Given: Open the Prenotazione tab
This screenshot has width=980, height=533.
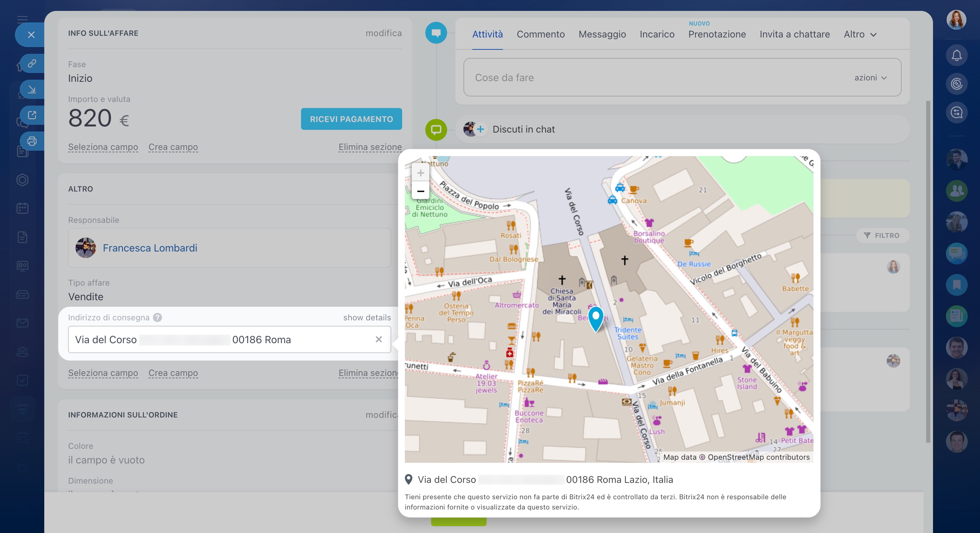Looking at the screenshot, I should point(717,34).
